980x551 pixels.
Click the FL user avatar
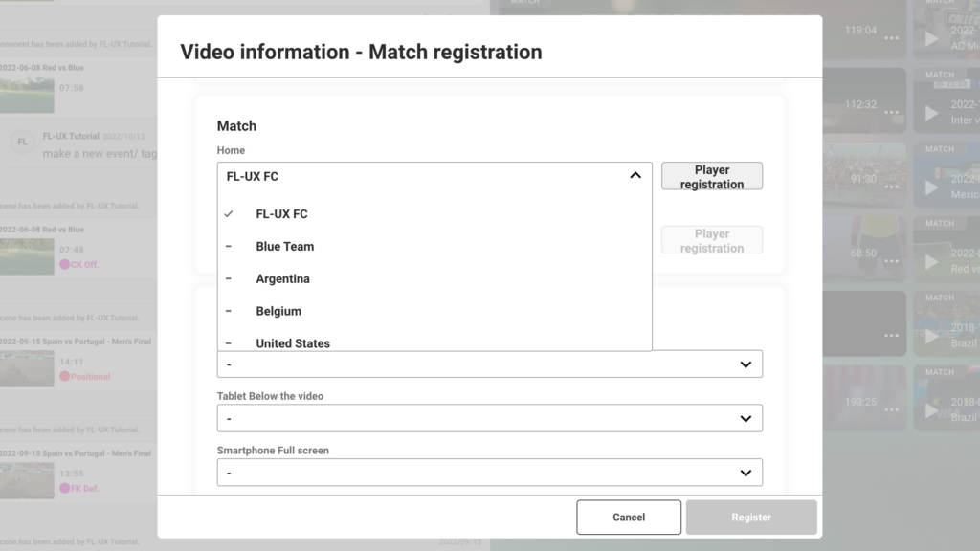23,142
